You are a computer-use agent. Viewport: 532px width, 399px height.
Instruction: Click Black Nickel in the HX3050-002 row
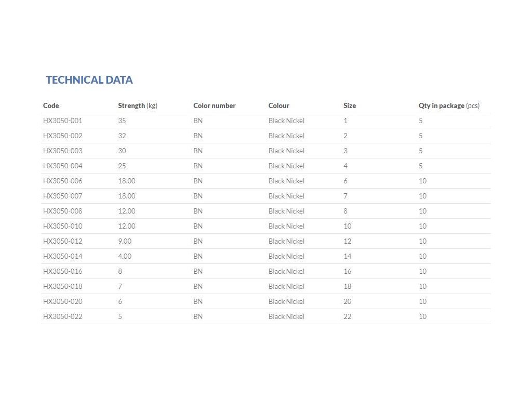[x=286, y=136]
